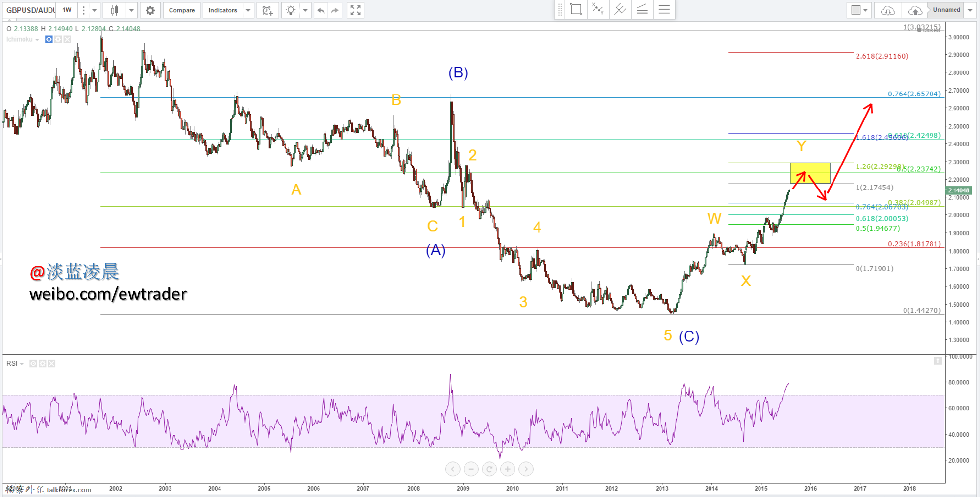Remove the Ichimoku indicator
Viewport: 980px width, 497px height.
tap(67, 39)
